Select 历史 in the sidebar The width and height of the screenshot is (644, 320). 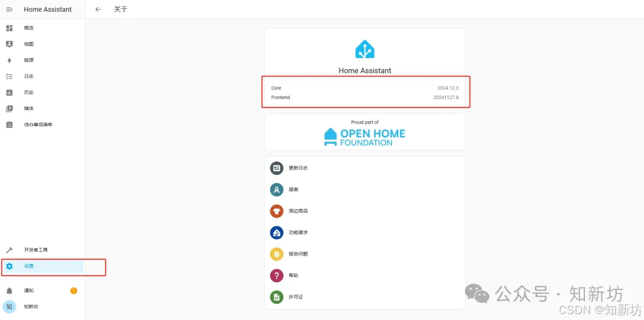click(x=43, y=93)
